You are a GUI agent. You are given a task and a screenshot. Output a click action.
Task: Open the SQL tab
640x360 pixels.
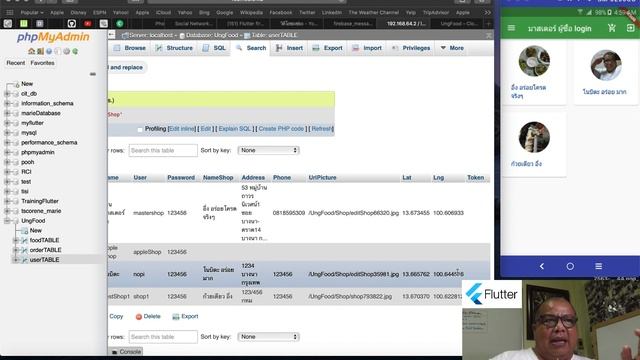point(214,48)
